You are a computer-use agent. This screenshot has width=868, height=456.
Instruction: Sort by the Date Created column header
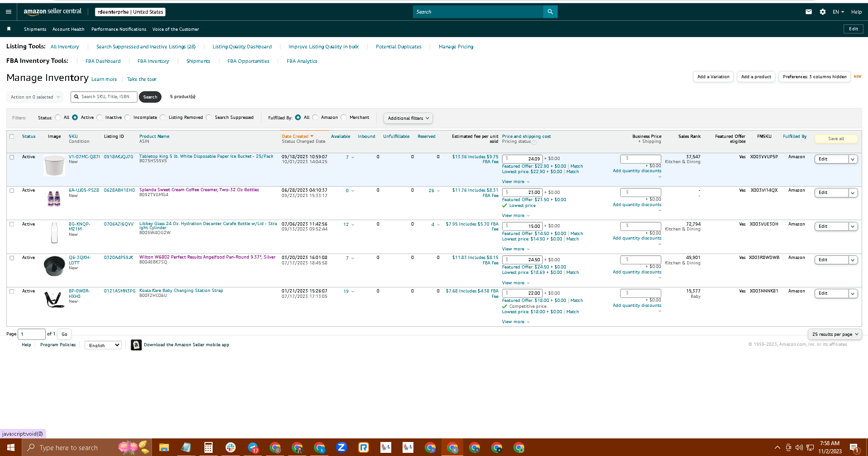tap(298, 136)
